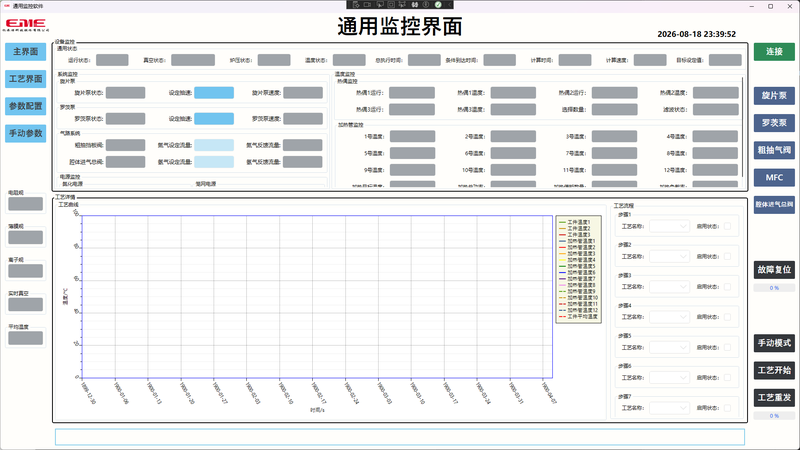The height and width of the screenshot is (450, 800).
Task: Expand the 工艺名称 dropdown for 步骤2
Action: tap(669, 257)
